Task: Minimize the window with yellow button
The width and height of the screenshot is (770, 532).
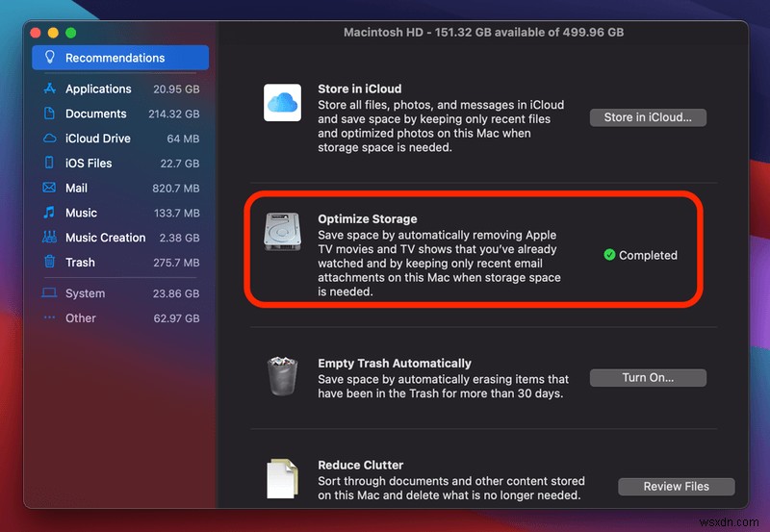Action: [x=53, y=33]
